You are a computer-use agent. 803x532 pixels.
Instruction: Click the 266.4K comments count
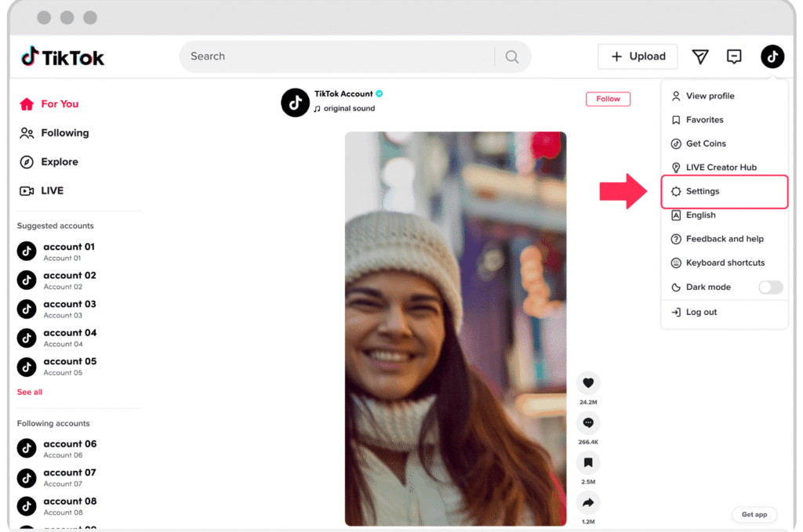point(588,442)
